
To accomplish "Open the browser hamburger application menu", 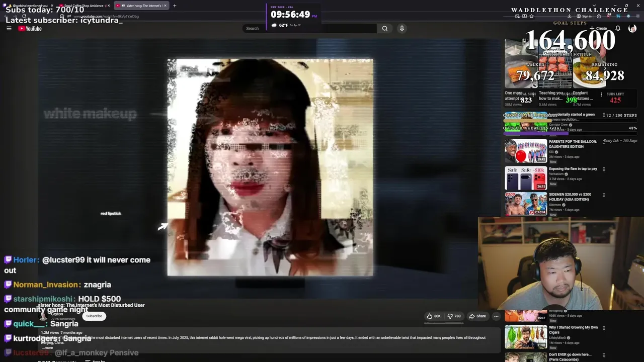I will (638, 16).
